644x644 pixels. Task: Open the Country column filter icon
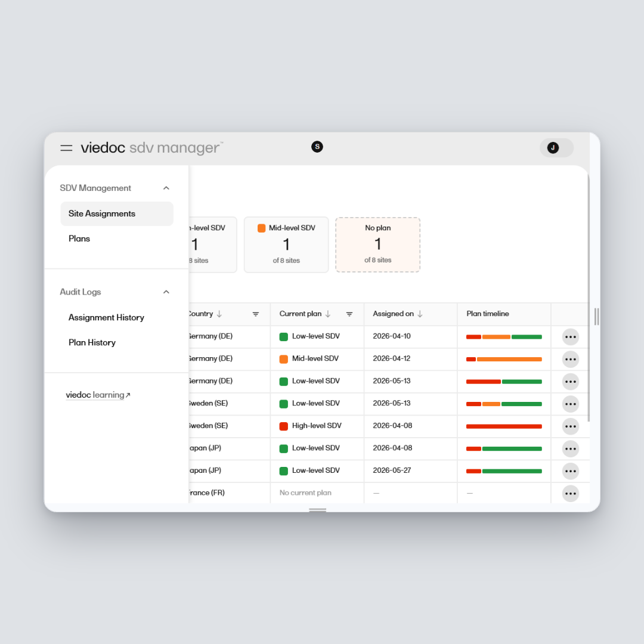pyautogui.click(x=255, y=314)
